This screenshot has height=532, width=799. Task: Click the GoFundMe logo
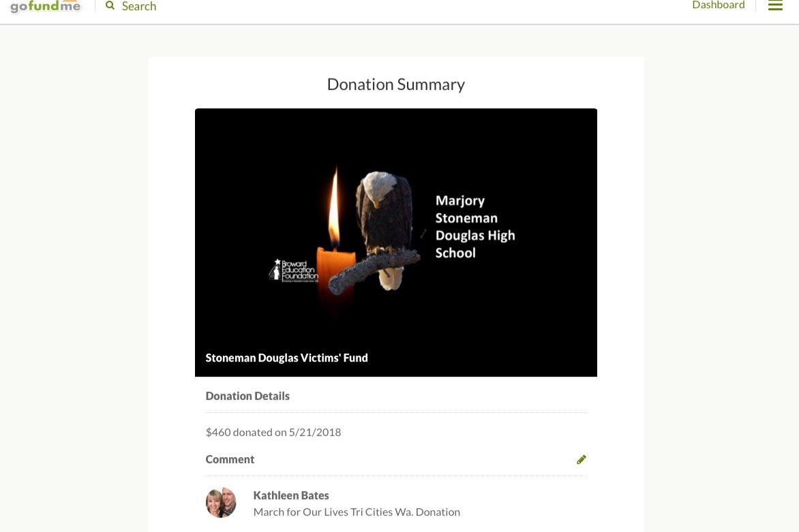click(46, 7)
